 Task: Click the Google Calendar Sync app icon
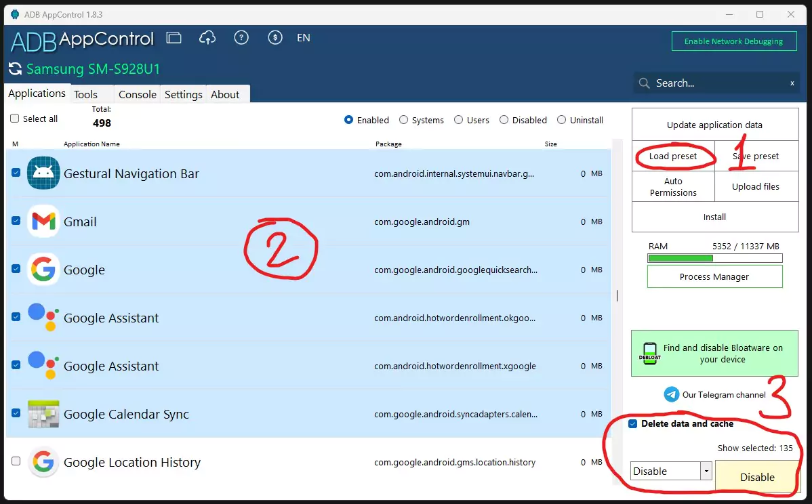pos(43,413)
